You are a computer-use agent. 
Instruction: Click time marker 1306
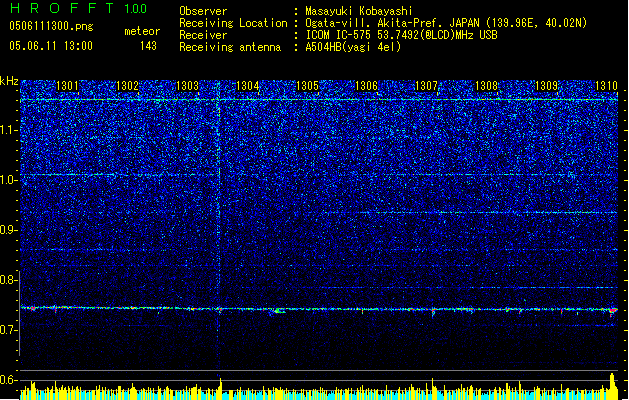(x=367, y=86)
